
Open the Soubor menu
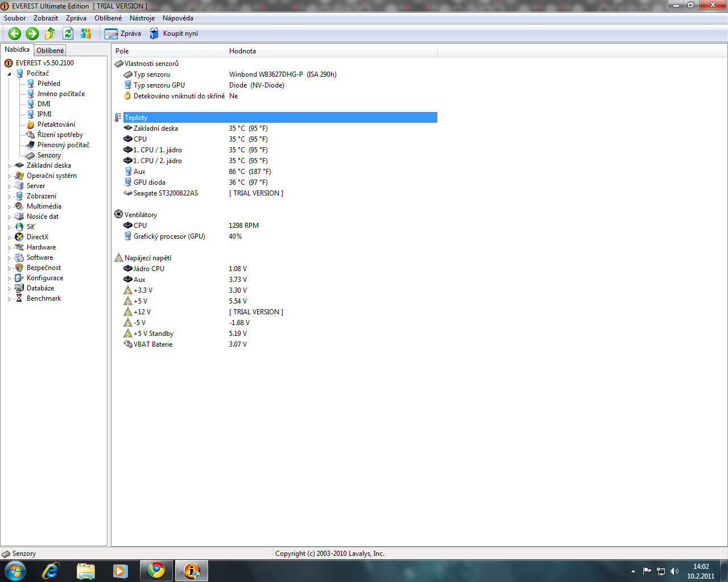coord(15,18)
